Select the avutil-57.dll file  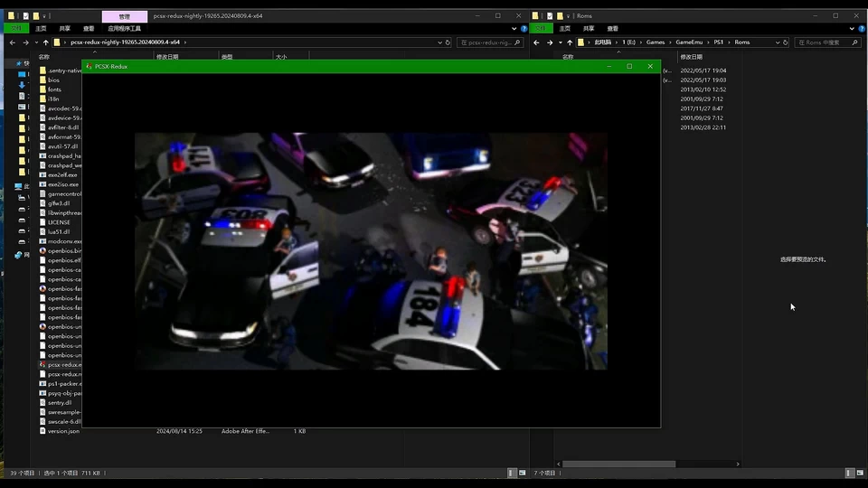tap(62, 146)
